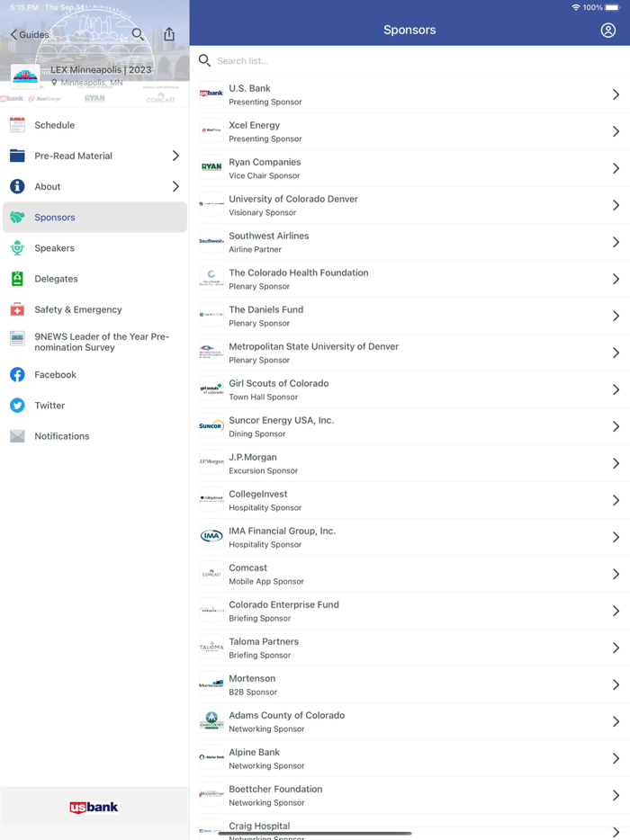Select Boettcher Foundation row
Viewport: 630px width, 840px height.
[410, 796]
